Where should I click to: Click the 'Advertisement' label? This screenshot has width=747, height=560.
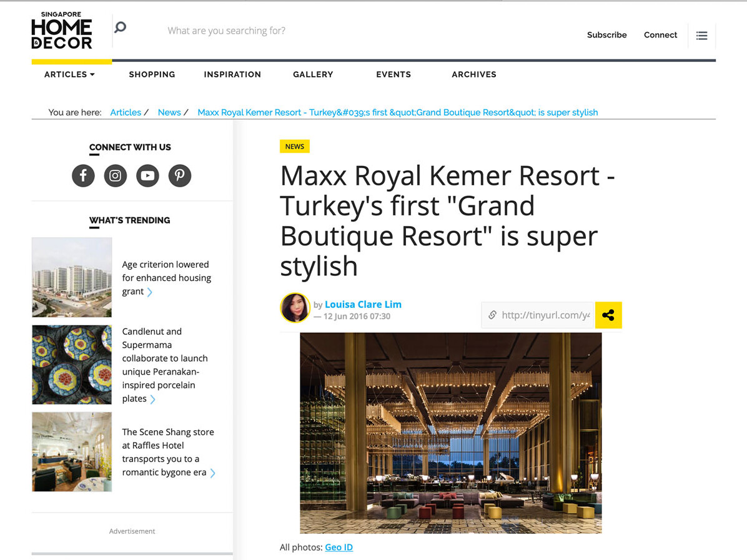pyautogui.click(x=132, y=531)
